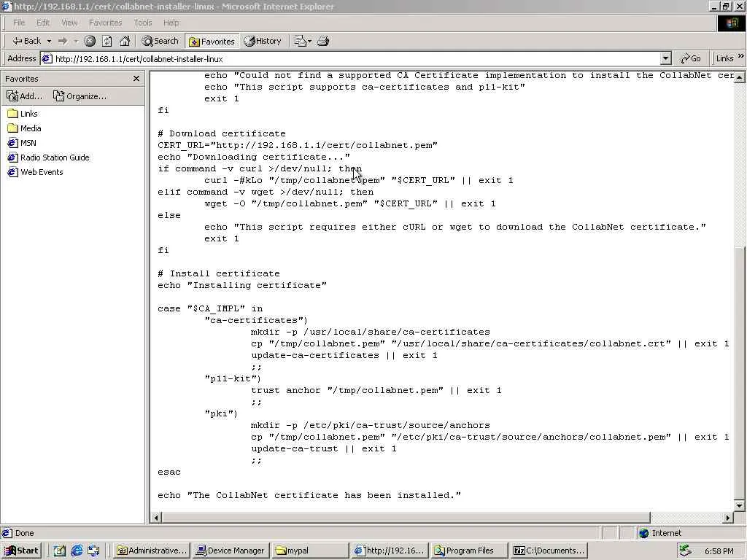Open the Favorites menu
747x560 pixels.
click(105, 23)
